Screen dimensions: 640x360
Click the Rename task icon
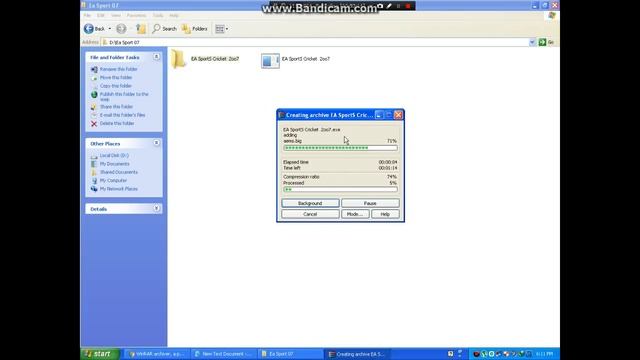pyautogui.click(x=94, y=69)
